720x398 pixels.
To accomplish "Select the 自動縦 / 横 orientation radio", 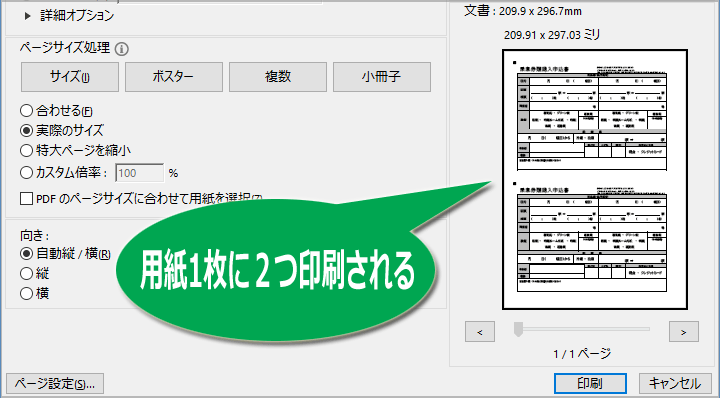I will (27, 253).
